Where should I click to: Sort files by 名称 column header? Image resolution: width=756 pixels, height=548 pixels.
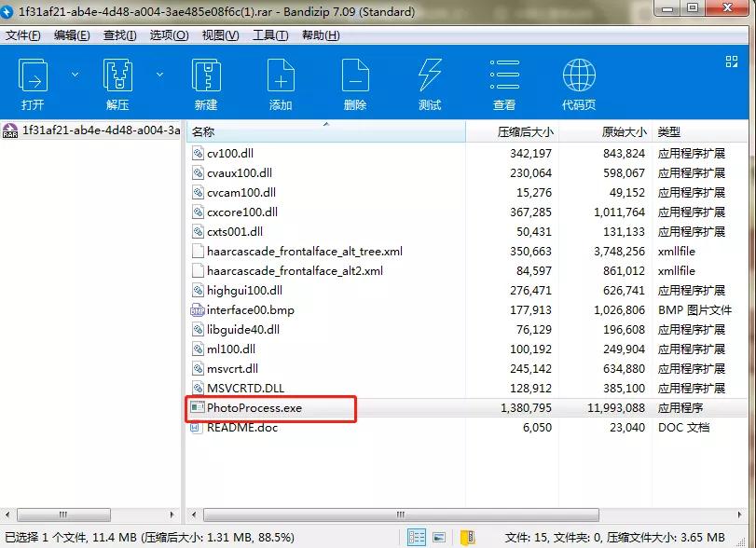204,132
